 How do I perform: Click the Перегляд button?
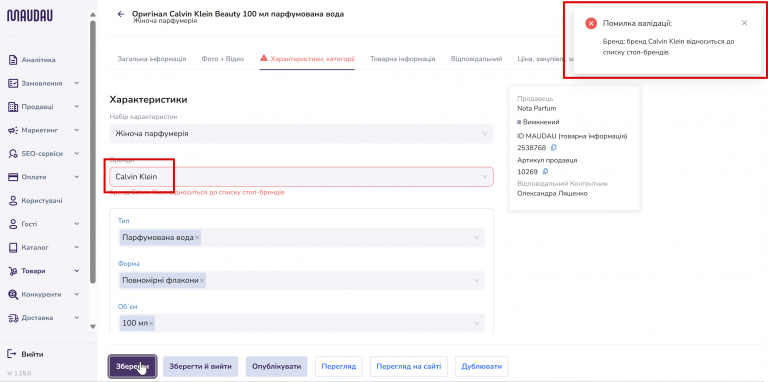tap(338, 366)
